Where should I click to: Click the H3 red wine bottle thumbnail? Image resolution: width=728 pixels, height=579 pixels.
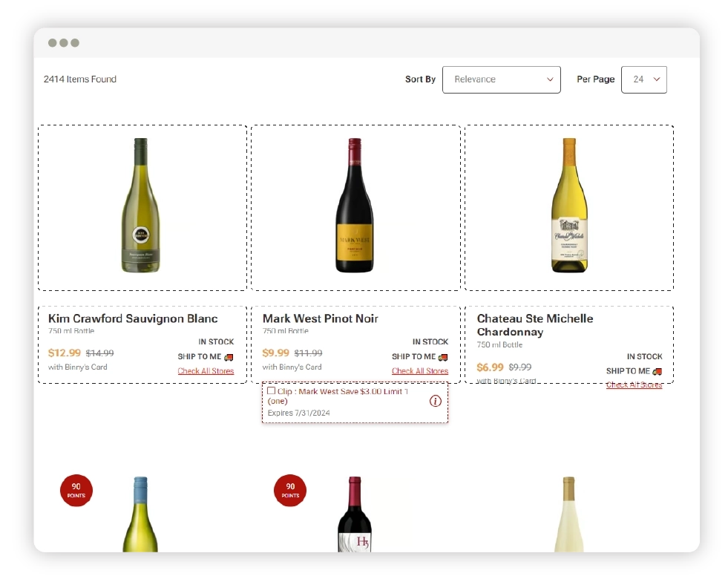tap(355, 516)
